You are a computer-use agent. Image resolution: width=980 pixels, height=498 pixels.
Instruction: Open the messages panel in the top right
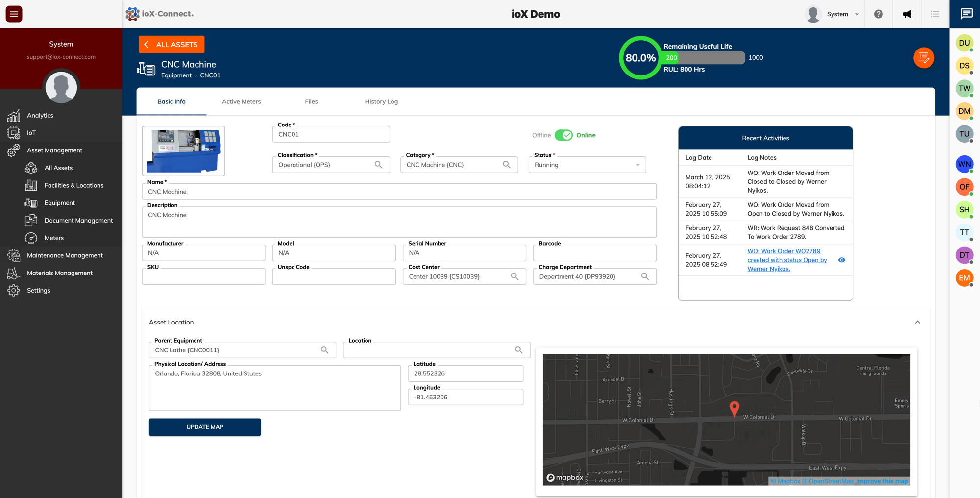[x=966, y=14]
